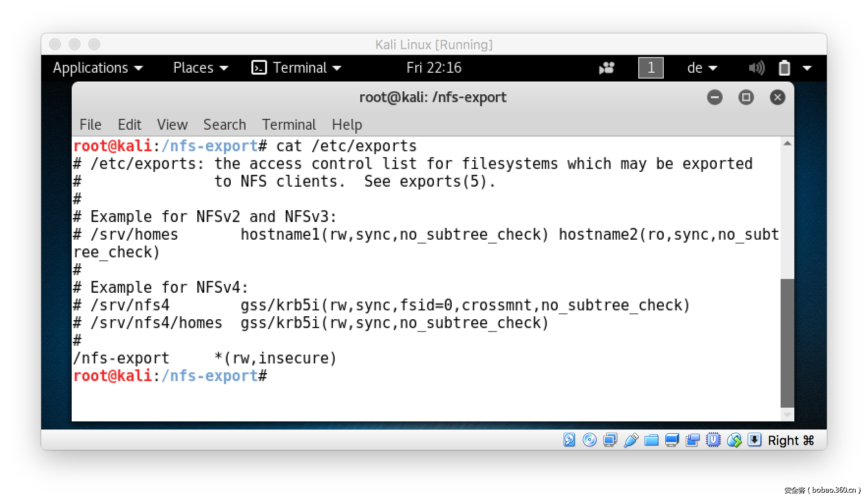Image resolution: width=868 pixels, height=499 pixels.
Task: Click the '# Example for NFSv2 and NFSv3:' line
Action: click(205, 217)
